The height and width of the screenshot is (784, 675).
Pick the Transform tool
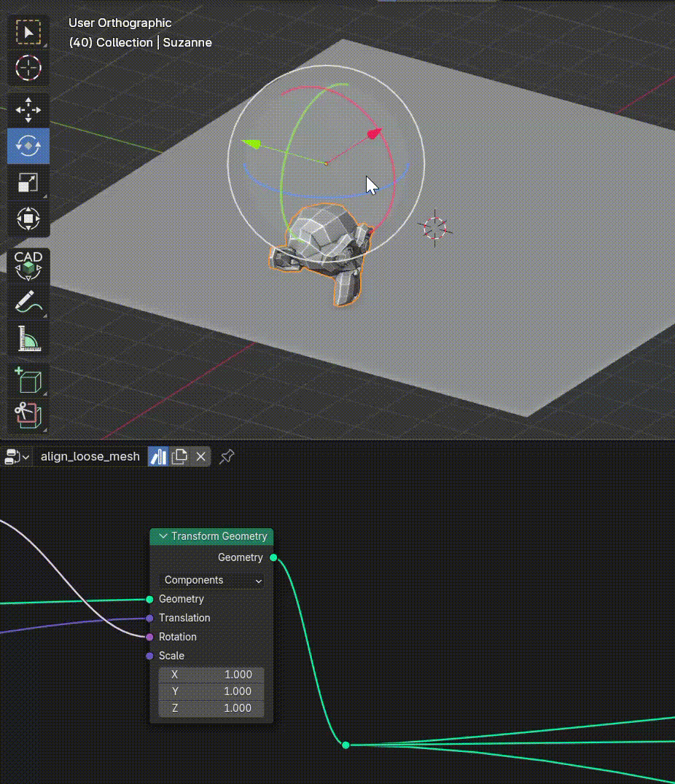coord(28,219)
